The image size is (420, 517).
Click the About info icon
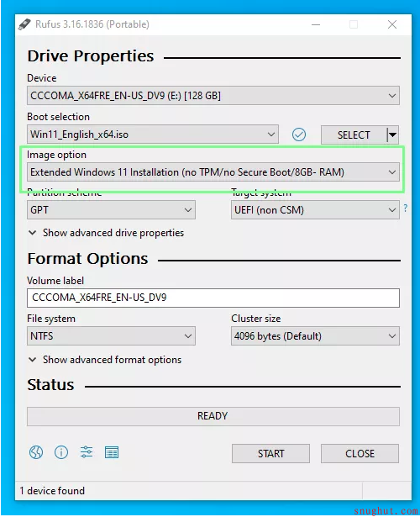pos(61,452)
